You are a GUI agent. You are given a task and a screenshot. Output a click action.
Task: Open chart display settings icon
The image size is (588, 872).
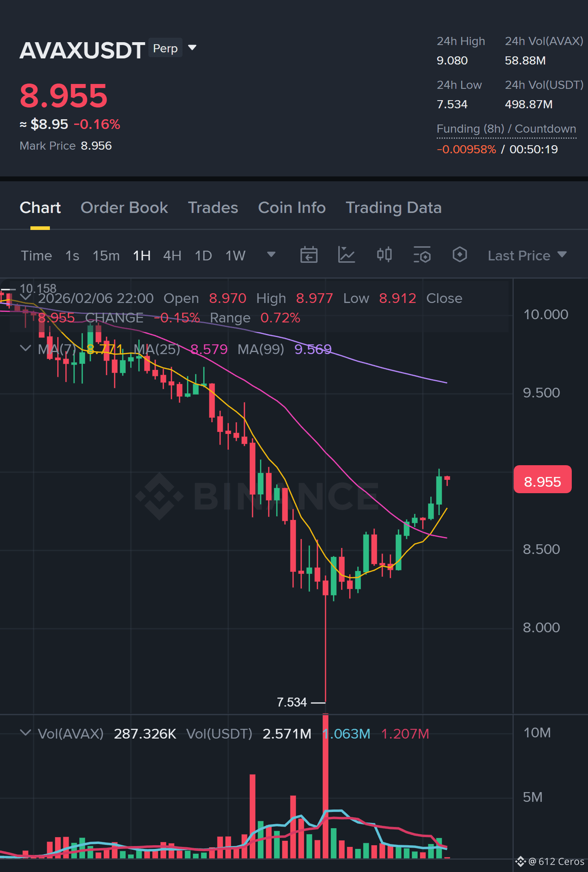(422, 255)
